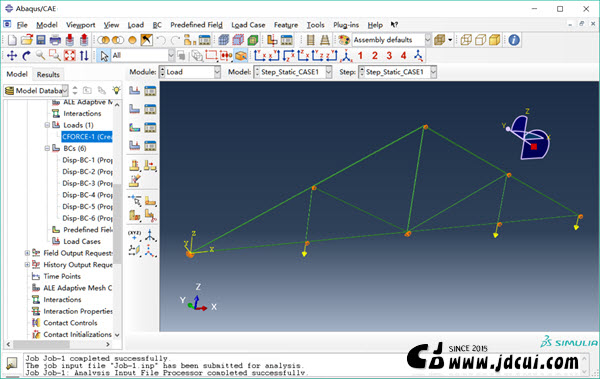Open the Predefined Field menu
Viewport: 600px width, 379px height.
pyautogui.click(x=196, y=25)
